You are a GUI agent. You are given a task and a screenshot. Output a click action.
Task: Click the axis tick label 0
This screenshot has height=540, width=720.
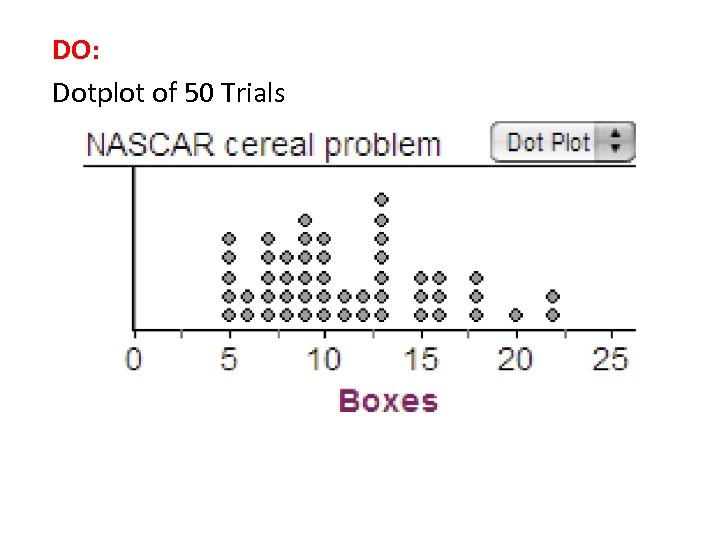[134, 358]
